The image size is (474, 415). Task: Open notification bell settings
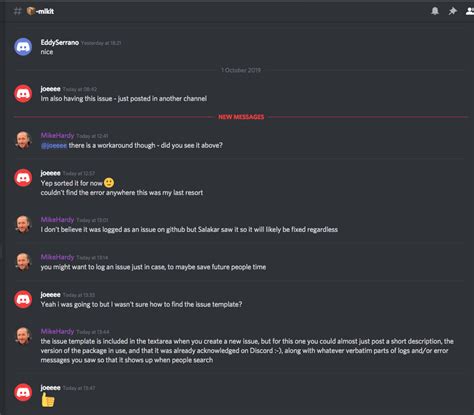click(x=435, y=11)
